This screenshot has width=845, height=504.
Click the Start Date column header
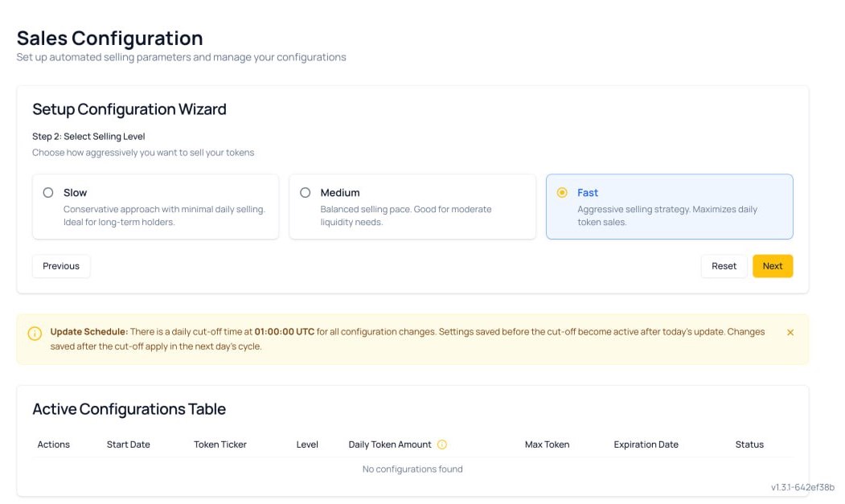click(x=128, y=445)
